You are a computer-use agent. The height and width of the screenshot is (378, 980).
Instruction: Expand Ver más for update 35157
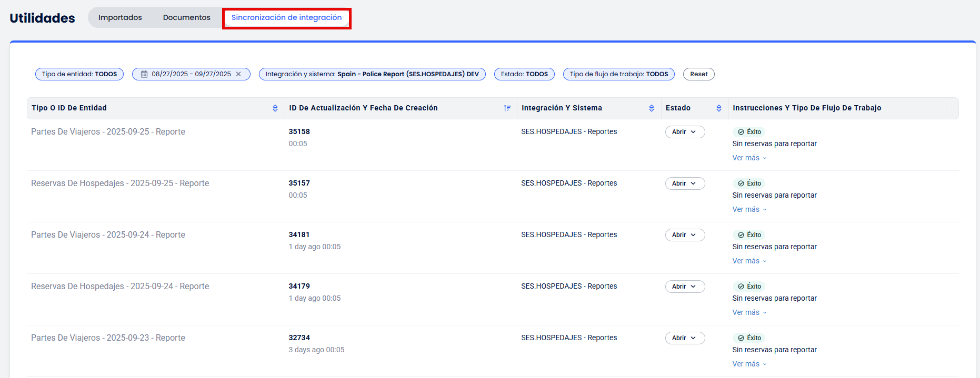coord(749,209)
